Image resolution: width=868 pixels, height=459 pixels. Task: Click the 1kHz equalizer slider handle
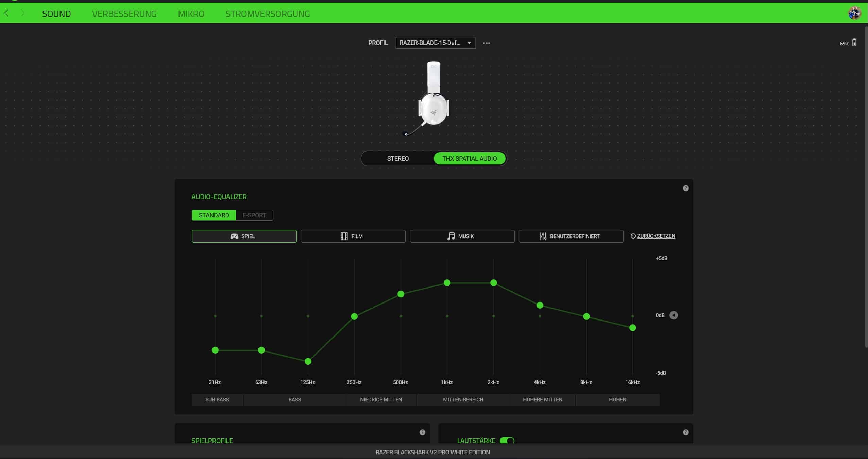click(x=447, y=283)
